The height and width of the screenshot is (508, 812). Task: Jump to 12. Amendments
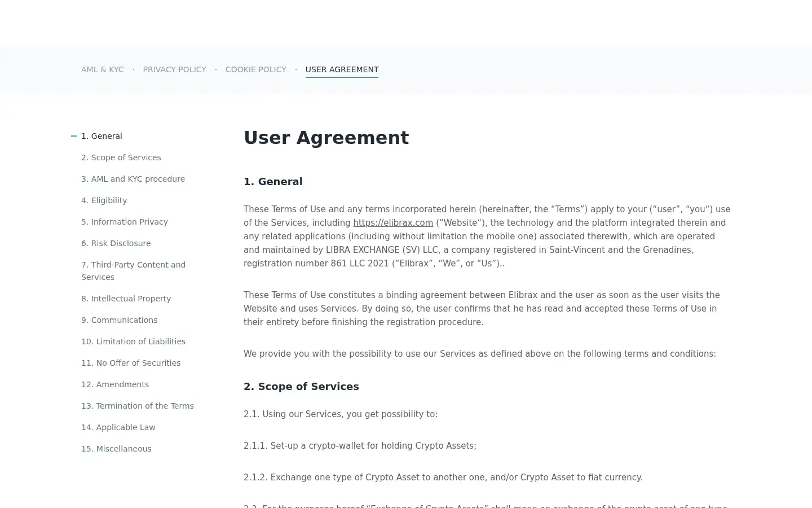[x=115, y=384]
